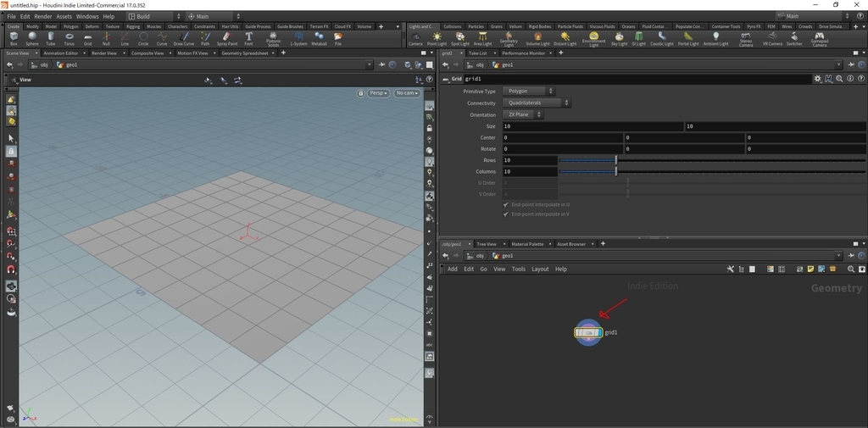Select the Line shelf tool

pyautogui.click(x=125, y=38)
